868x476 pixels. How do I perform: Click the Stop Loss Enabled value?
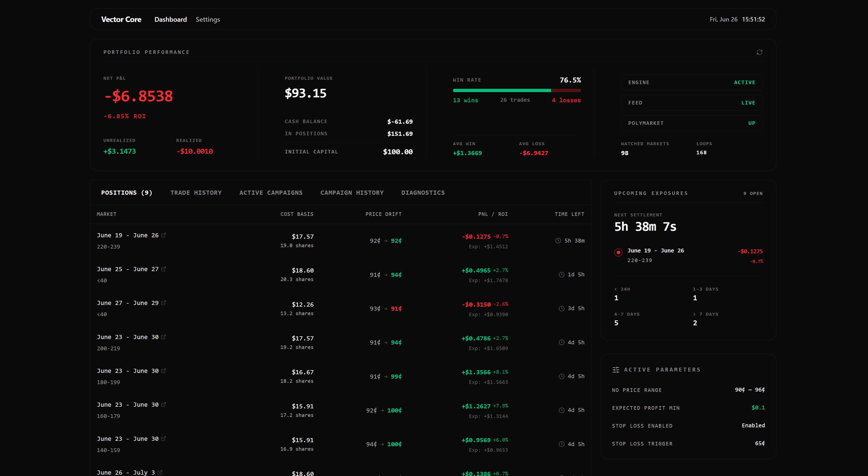coord(753,425)
